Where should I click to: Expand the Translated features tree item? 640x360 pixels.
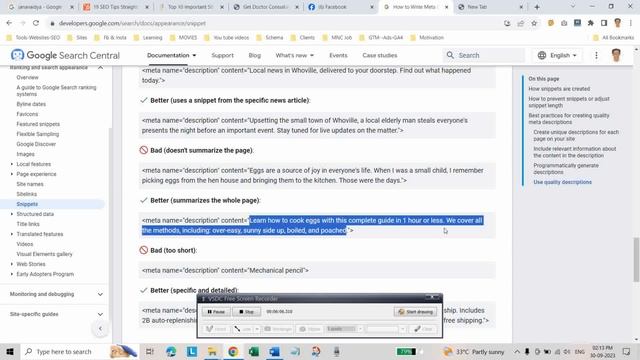[x=12, y=234]
